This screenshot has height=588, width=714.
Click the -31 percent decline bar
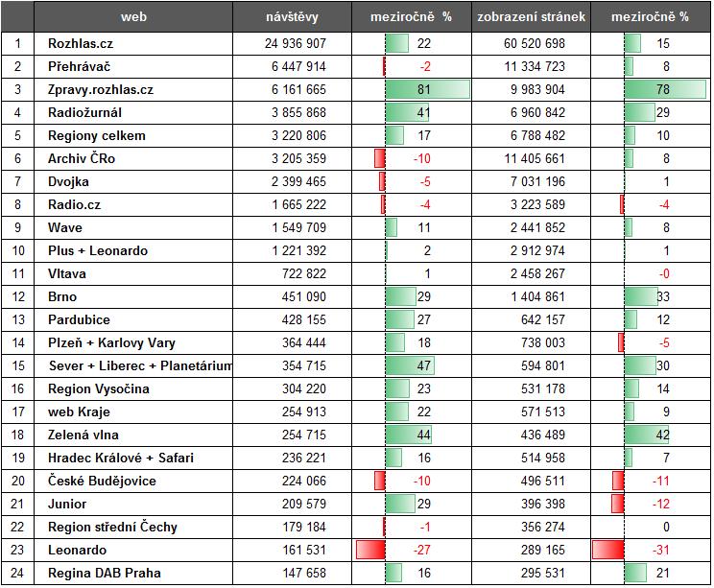point(607,551)
